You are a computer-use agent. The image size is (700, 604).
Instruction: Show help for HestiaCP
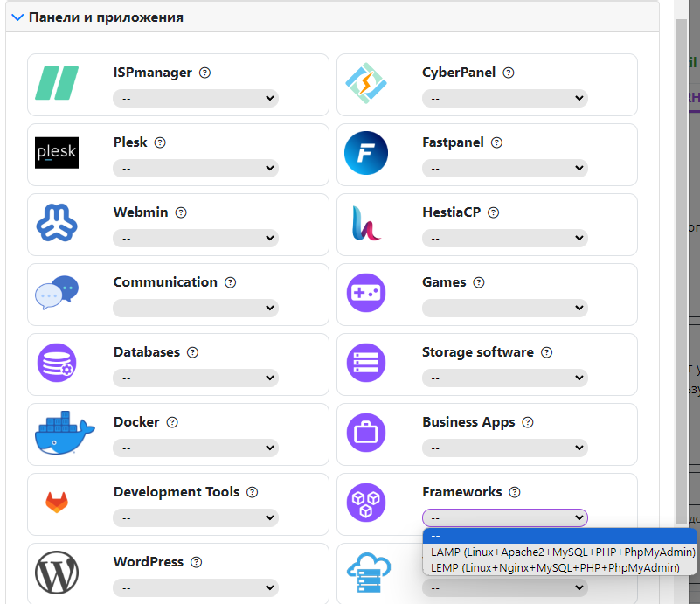(493, 212)
